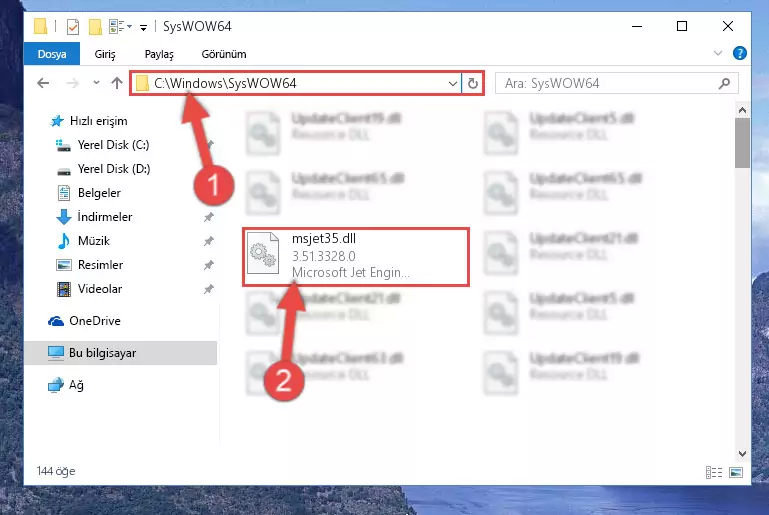This screenshot has height=515, width=769.
Task: Minimize the SysWOW64 window
Action: click(637, 26)
